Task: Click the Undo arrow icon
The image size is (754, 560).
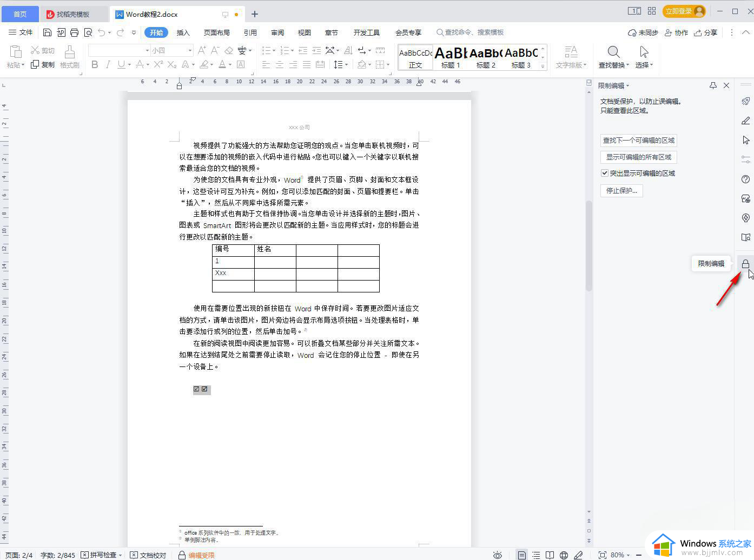Action: coord(102,32)
